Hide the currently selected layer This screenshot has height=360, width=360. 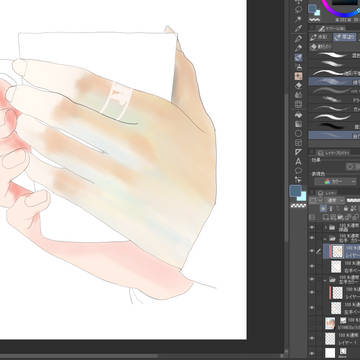tap(312, 252)
